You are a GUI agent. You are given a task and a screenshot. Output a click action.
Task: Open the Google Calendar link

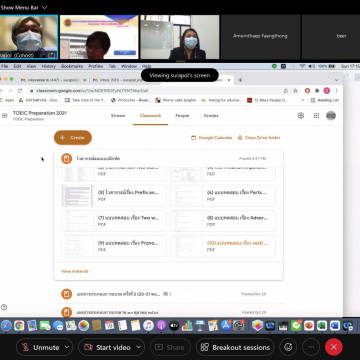tap(212, 138)
